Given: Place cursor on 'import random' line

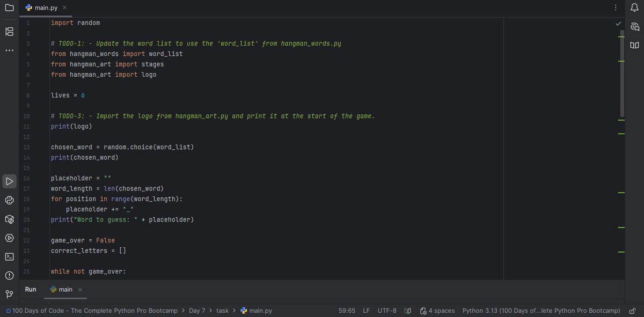Looking at the screenshot, I should [75, 23].
